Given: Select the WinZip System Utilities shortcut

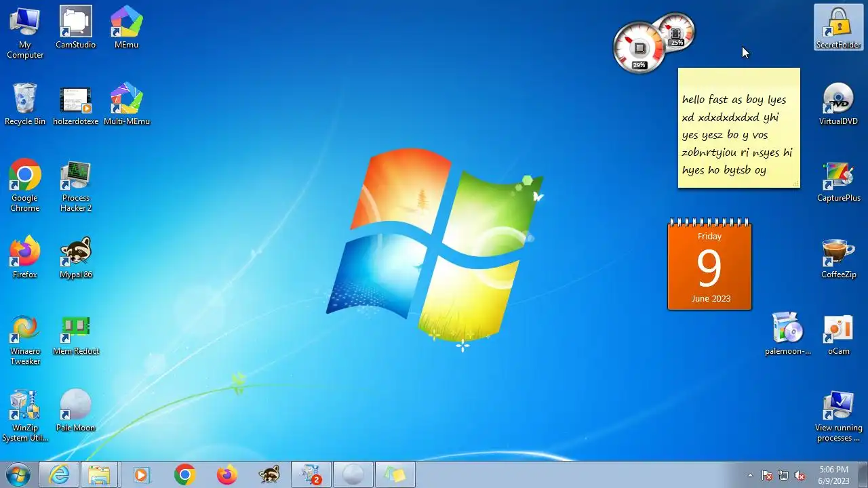Looking at the screenshot, I should [25, 415].
